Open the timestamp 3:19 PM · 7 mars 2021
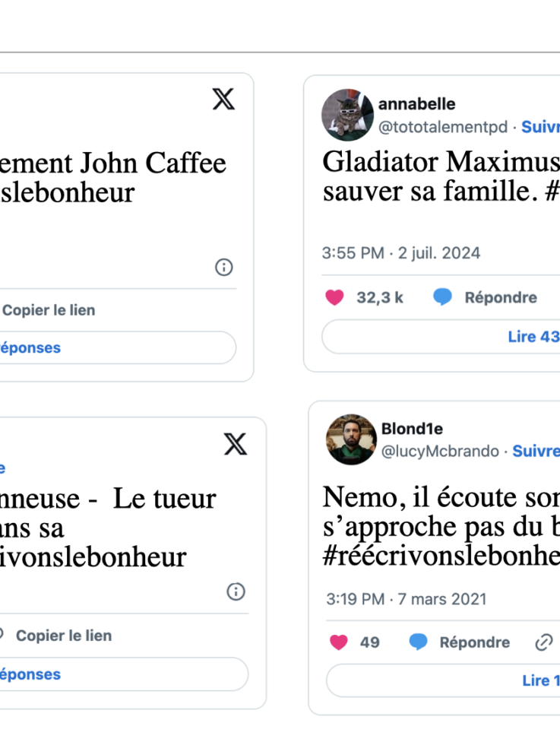The width and height of the screenshot is (560, 742). [407, 599]
